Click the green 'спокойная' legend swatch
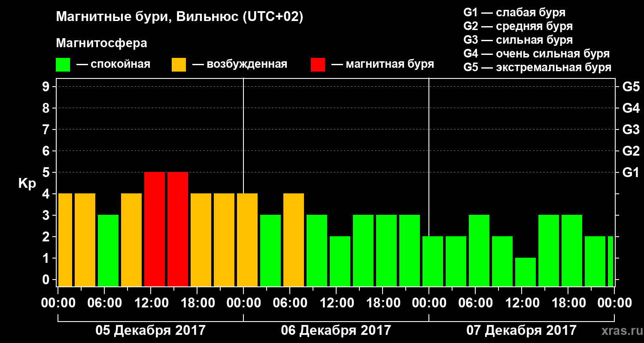The image size is (644, 343). point(63,65)
